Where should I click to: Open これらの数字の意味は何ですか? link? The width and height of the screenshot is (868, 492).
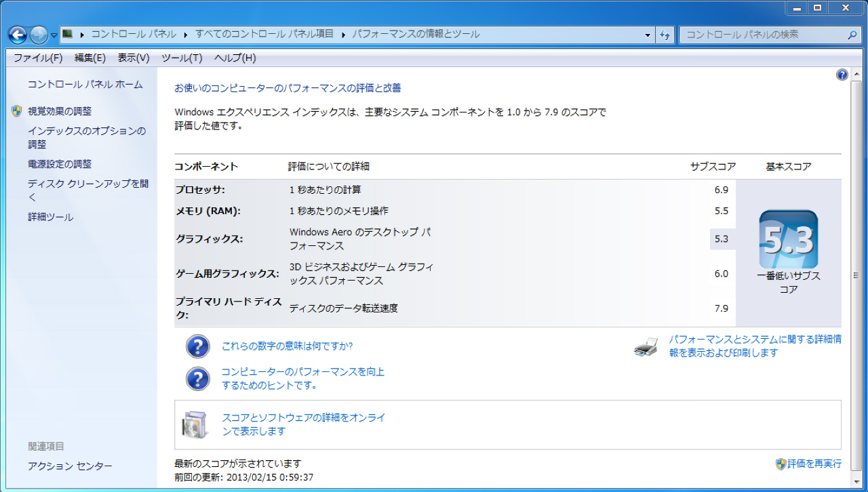[x=288, y=346]
